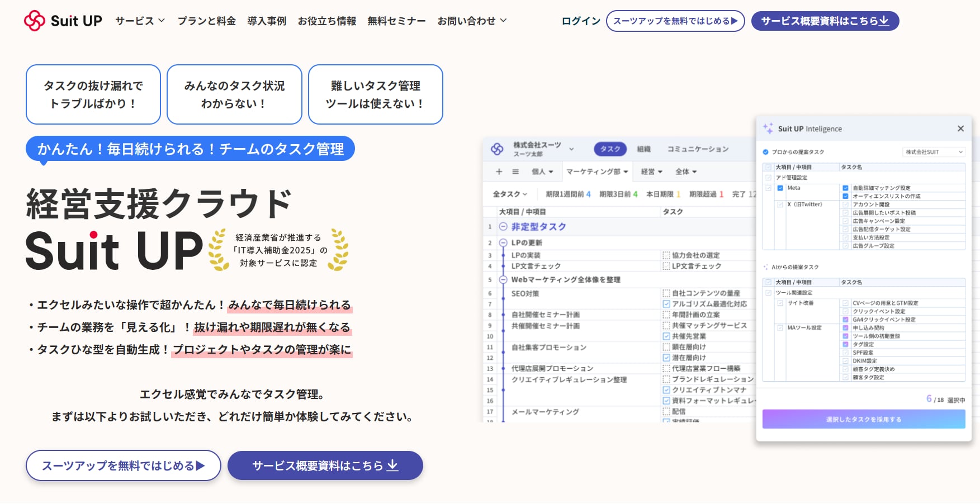Image resolution: width=980 pixels, height=504 pixels.
Task: Open the 無料セミナー page
Action: [396, 21]
